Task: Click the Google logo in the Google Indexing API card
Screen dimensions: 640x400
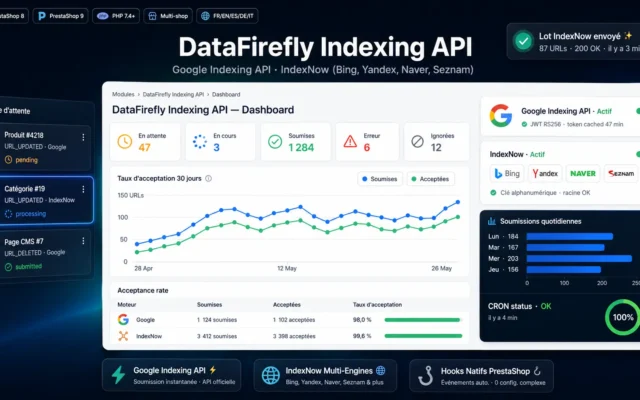Action: (501, 116)
